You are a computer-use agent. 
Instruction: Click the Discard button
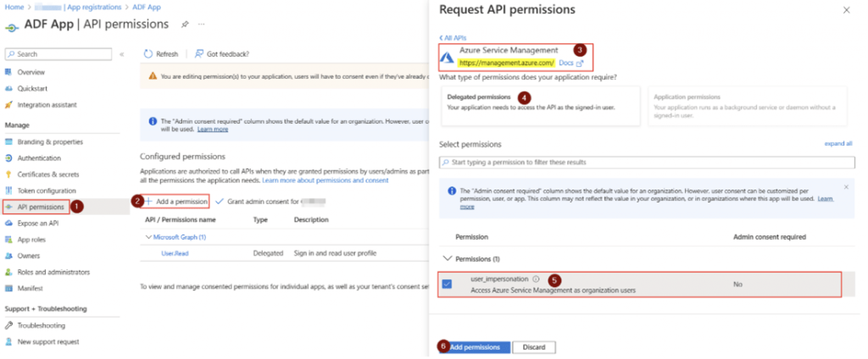click(x=534, y=347)
